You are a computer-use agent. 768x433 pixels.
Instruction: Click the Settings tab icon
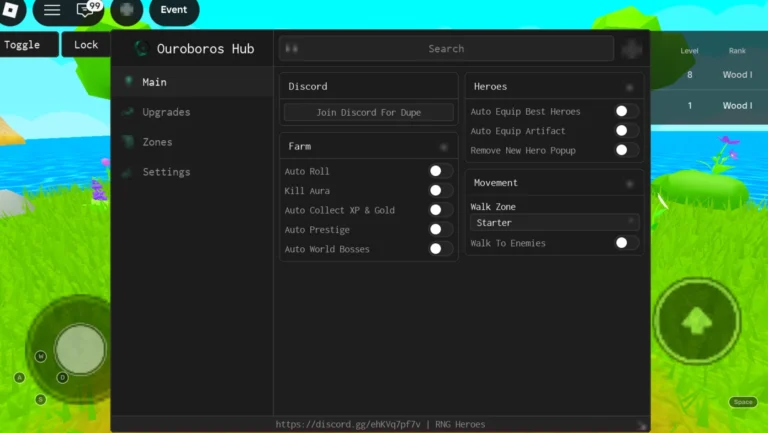(128, 172)
